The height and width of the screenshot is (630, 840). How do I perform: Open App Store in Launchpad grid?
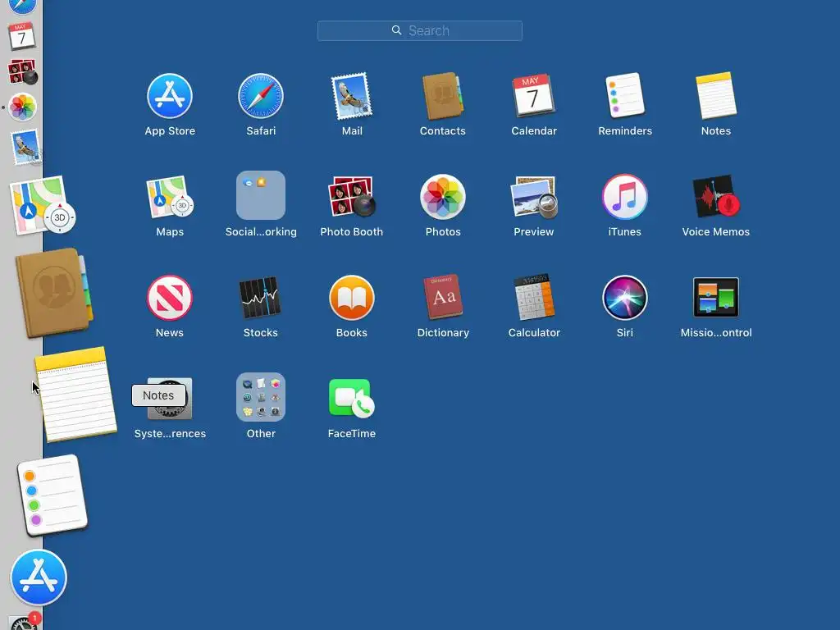[x=170, y=97]
